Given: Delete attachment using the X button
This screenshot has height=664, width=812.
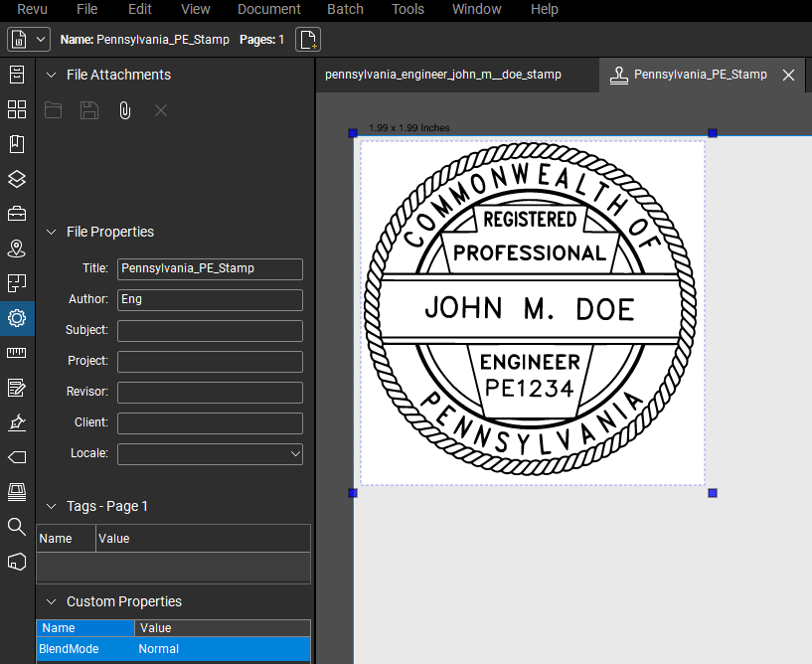Looking at the screenshot, I should click(x=160, y=110).
